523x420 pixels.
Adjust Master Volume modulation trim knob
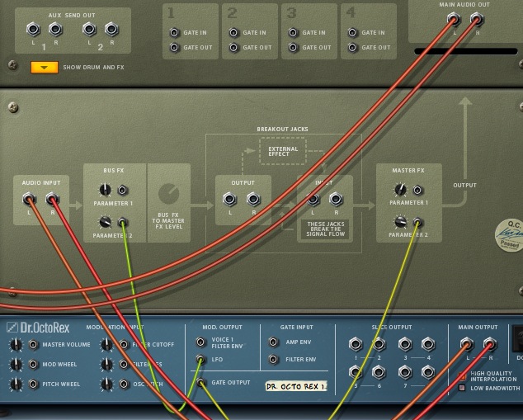(x=16, y=345)
